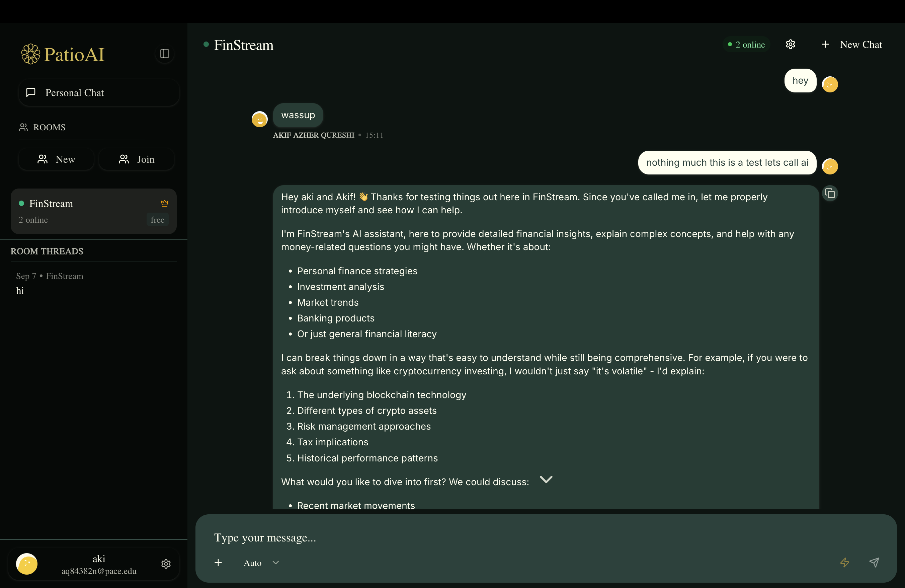
Task: Click the crown icon on the FinStream room
Action: pos(164,203)
